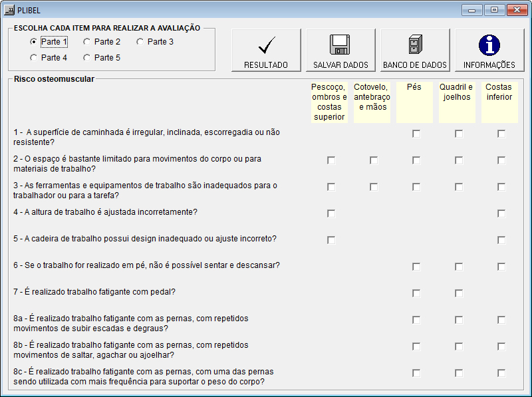
Task: Open BANCO DE DADOS cabinet button
Action: [x=415, y=51]
